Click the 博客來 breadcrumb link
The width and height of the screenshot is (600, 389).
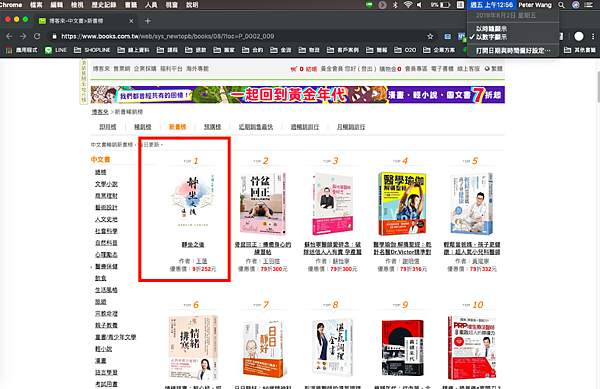(x=100, y=112)
